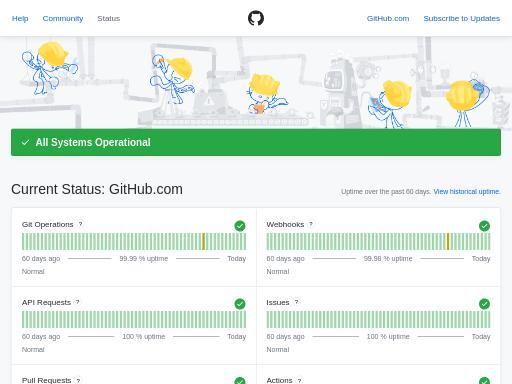Screen dimensions: 512x384
Task: Click Pull Requests green check status icon
Action: pos(240,380)
